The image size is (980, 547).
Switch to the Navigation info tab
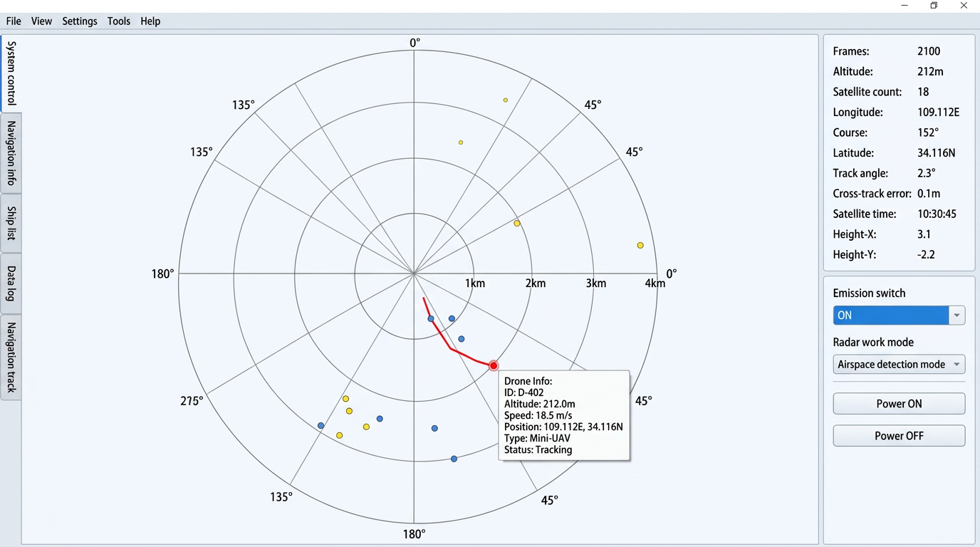click(11, 153)
